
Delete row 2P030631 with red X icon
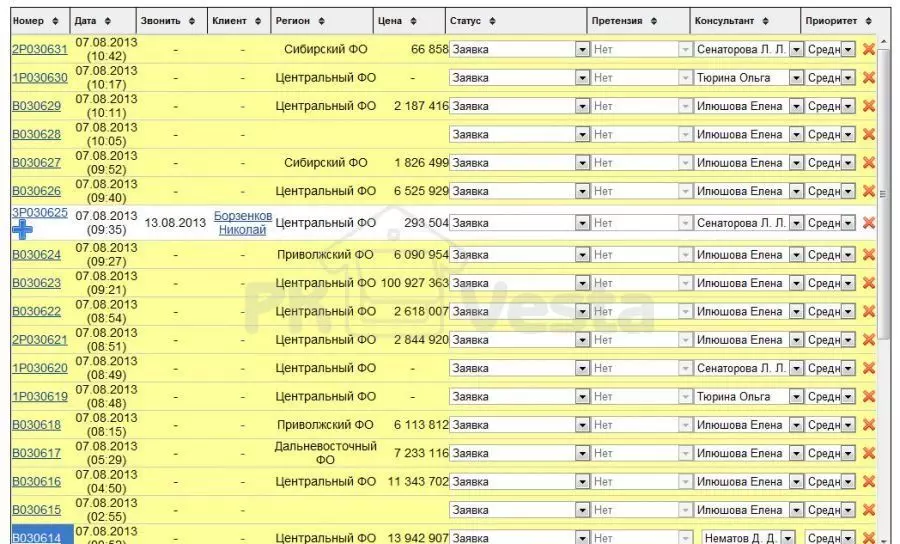(868, 50)
